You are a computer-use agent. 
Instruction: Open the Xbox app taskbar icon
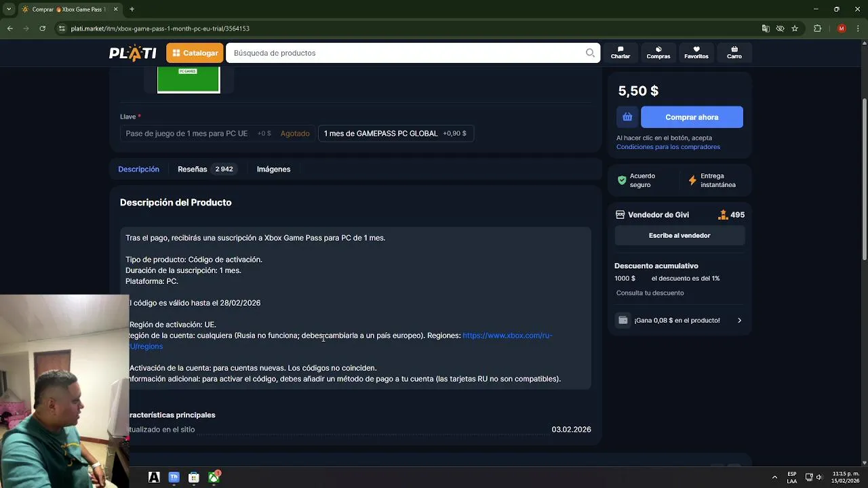click(x=214, y=477)
